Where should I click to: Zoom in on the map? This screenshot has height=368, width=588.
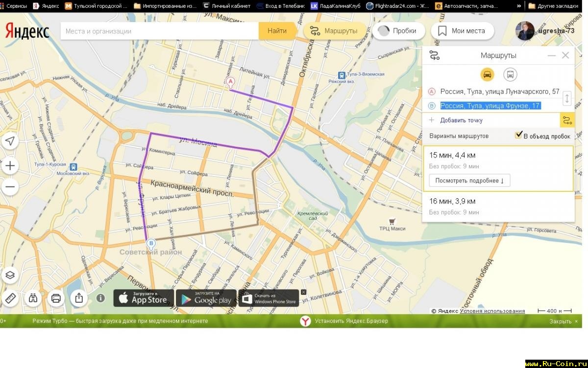[x=10, y=165]
